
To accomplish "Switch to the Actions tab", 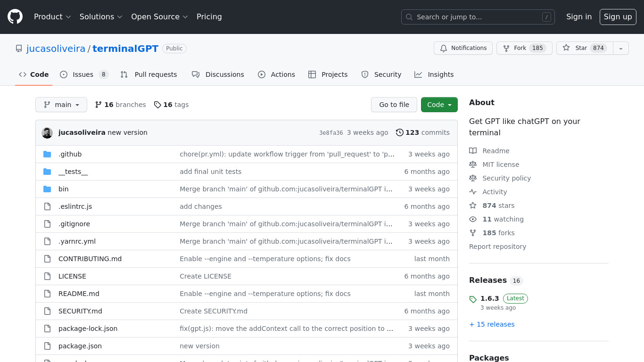I will tap(276, 74).
